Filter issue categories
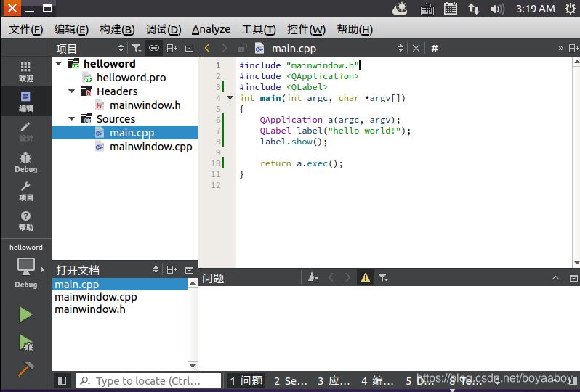Image resolution: width=580 pixels, height=392 pixels. [383, 277]
